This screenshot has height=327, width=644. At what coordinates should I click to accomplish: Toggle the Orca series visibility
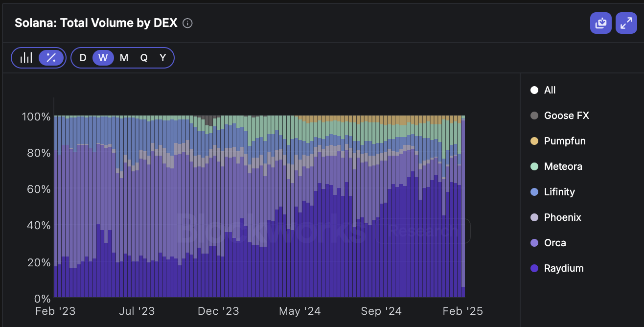coord(554,242)
